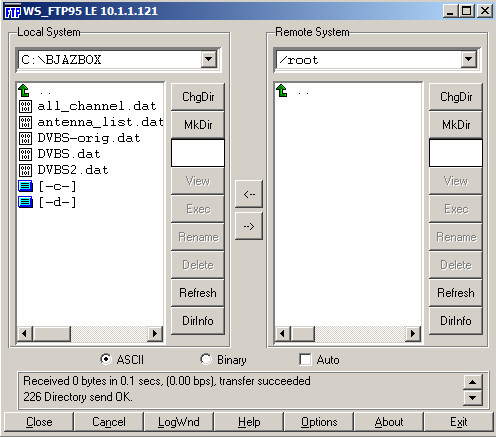Viewport: 496px width, 437px height.
Task: Click the all_channel.dat file icon
Action: [25, 106]
